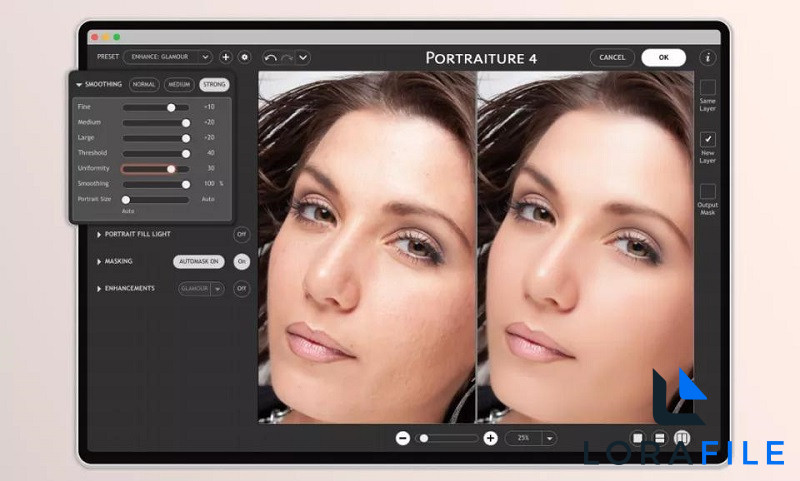The width and height of the screenshot is (800, 481).
Task: Click the Uniformity value 30
Action: (x=211, y=168)
